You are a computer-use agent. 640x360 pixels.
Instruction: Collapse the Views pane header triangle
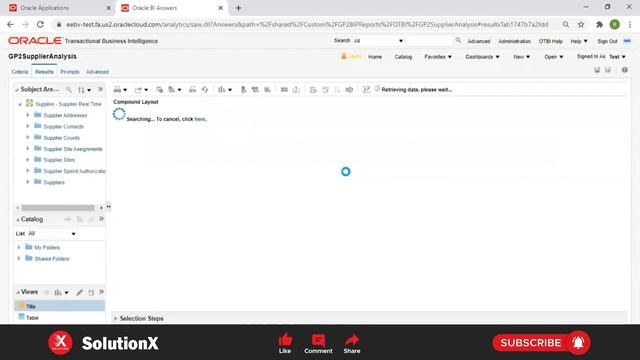18,292
